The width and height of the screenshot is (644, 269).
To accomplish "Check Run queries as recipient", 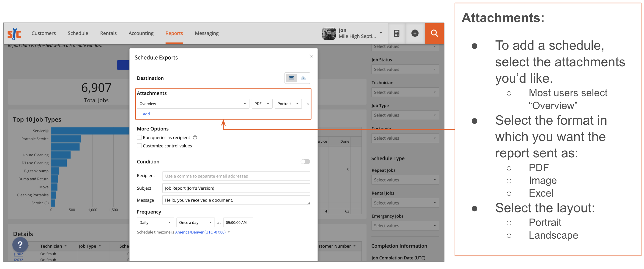I will (x=139, y=137).
